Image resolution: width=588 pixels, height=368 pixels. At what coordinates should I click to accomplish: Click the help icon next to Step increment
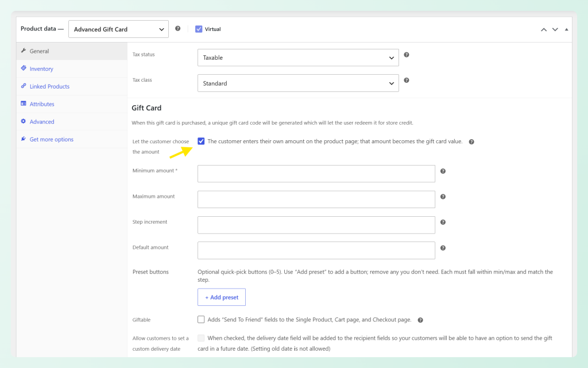[x=443, y=223]
